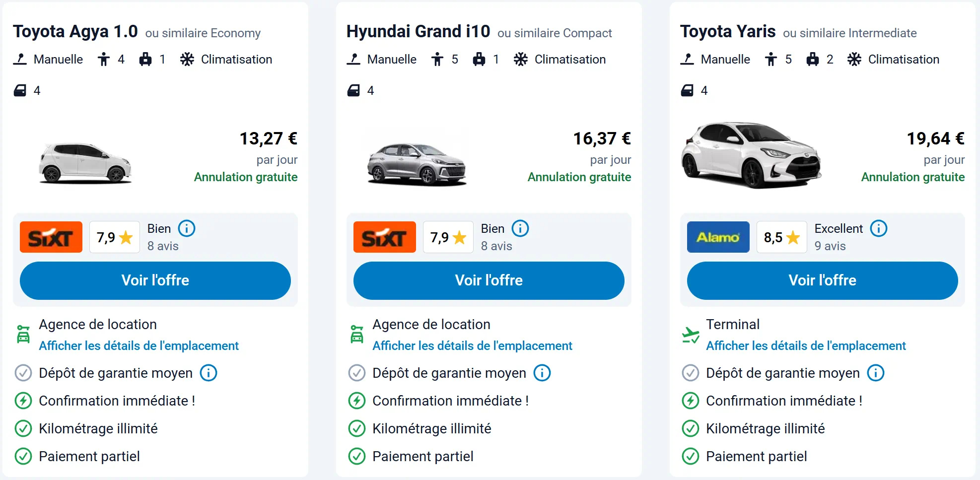Viewport: 980px width, 480px height.
Task: Open deposit info icon on Toyota Agya card
Action: coord(209,373)
